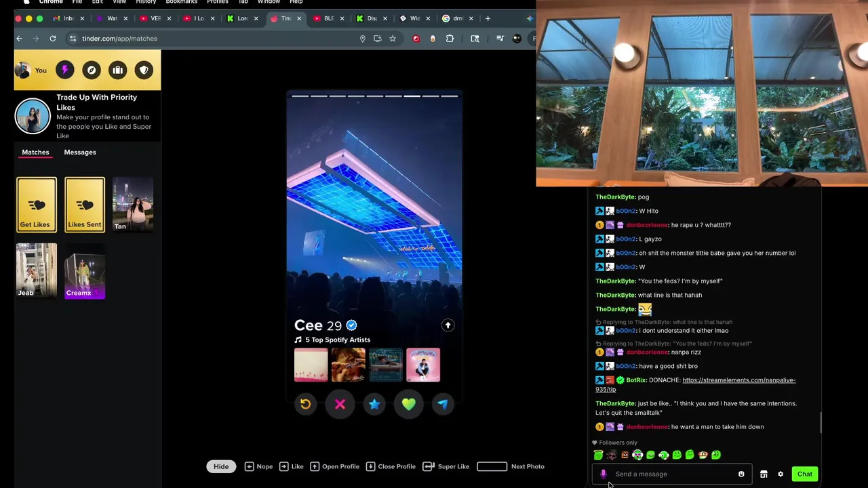Open first Spotify artist cover

[311, 365]
